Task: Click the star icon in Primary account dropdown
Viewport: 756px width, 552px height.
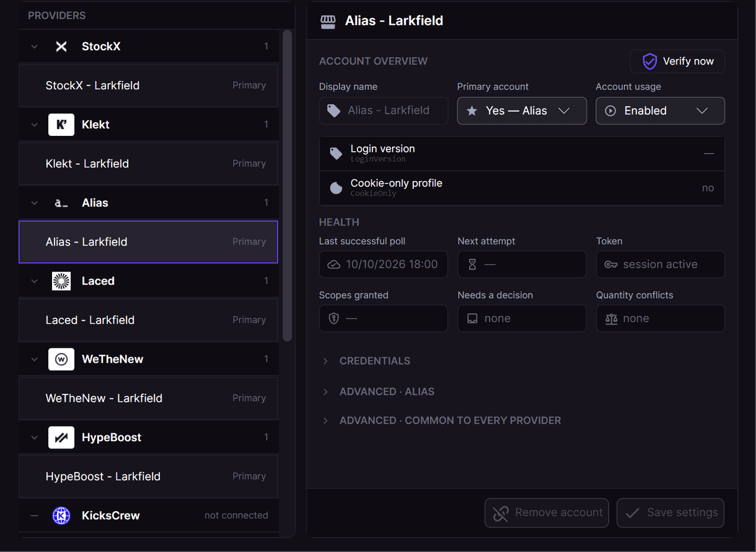Action: tap(472, 111)
